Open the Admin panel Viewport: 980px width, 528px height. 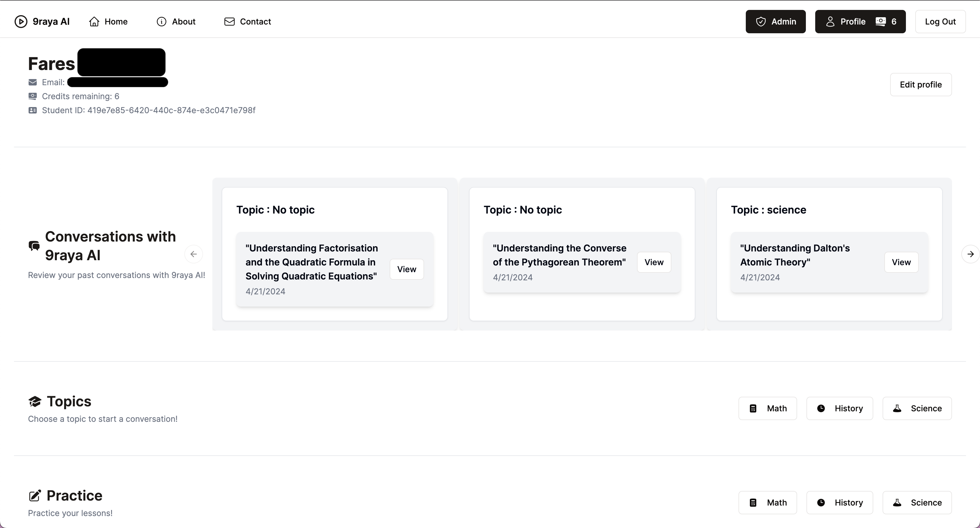(x=775, y=22)
